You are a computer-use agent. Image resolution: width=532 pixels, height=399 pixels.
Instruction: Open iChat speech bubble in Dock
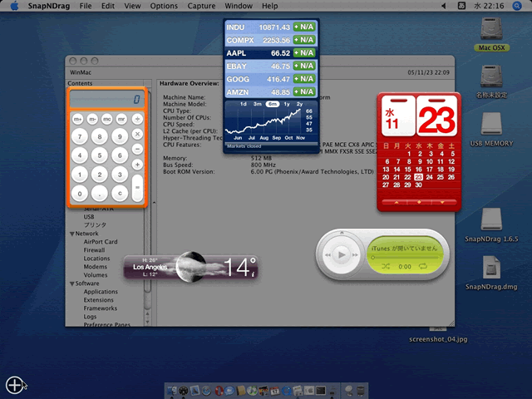pyautogui.click(x=229, y=391)
